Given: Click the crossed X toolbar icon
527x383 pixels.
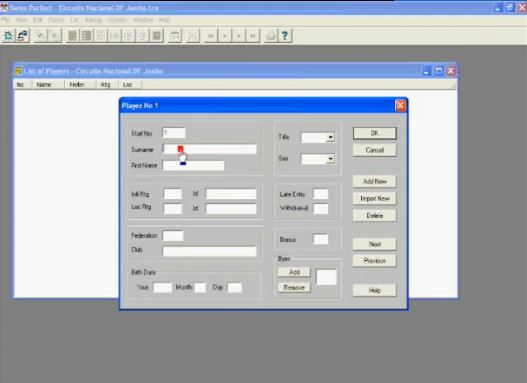Looking at the screenshot, I should click(x=193, y=36).
